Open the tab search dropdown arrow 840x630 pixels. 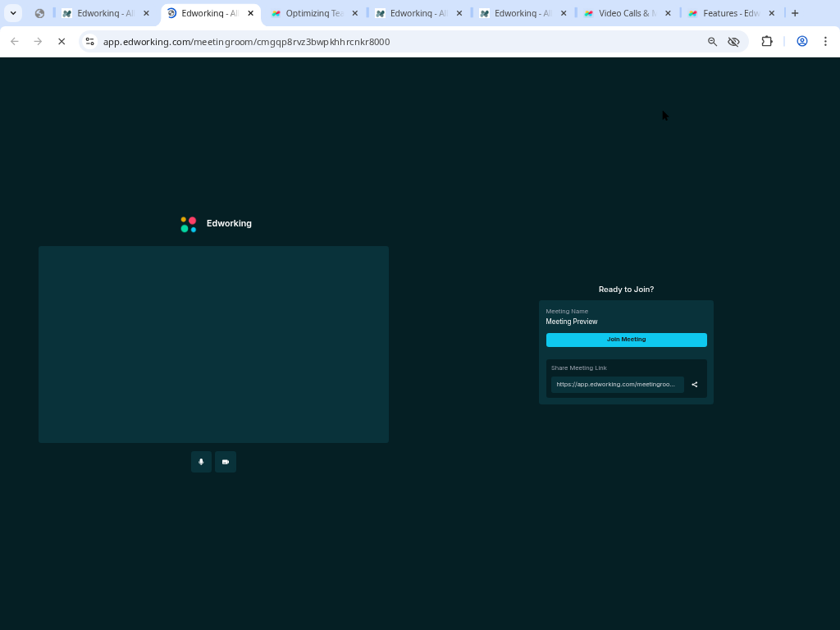coord(13,13)
